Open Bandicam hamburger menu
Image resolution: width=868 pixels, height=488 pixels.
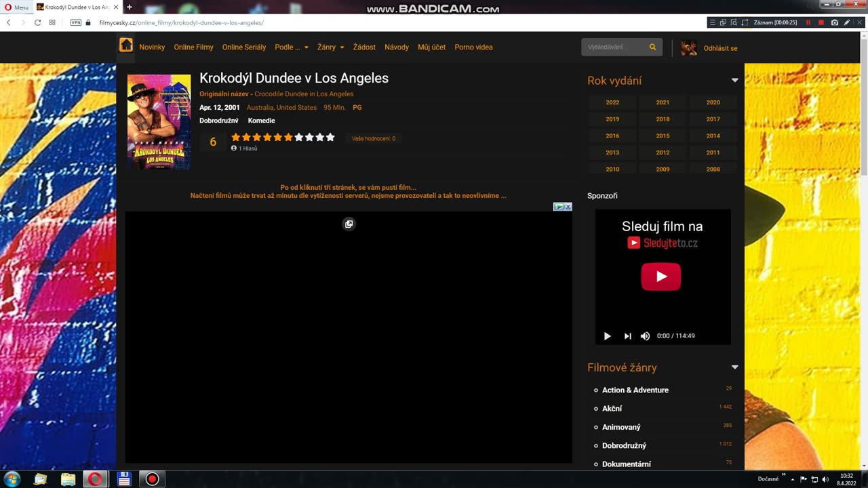click(712, 22)
